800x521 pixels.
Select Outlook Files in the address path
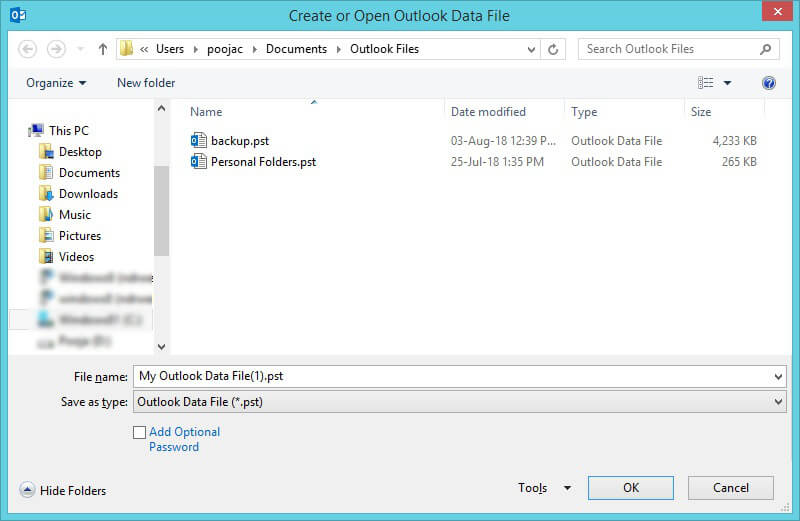pos(384,49)
